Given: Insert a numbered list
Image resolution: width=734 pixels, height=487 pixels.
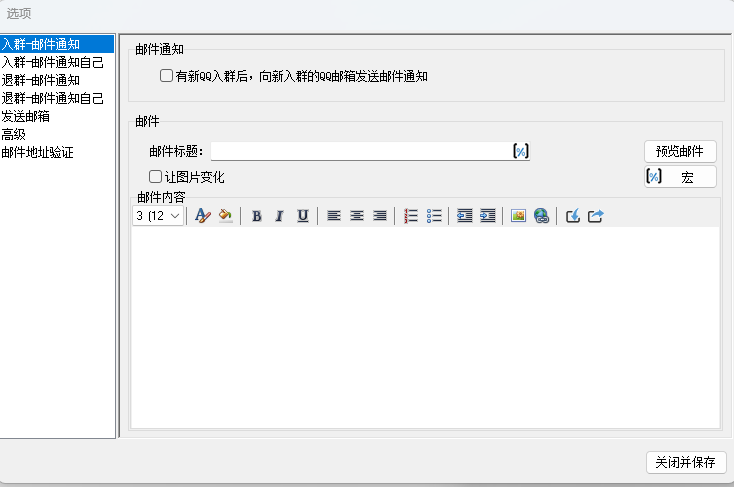Looking at the screenshot, I should pyautogui.click(x=411, y=216).
